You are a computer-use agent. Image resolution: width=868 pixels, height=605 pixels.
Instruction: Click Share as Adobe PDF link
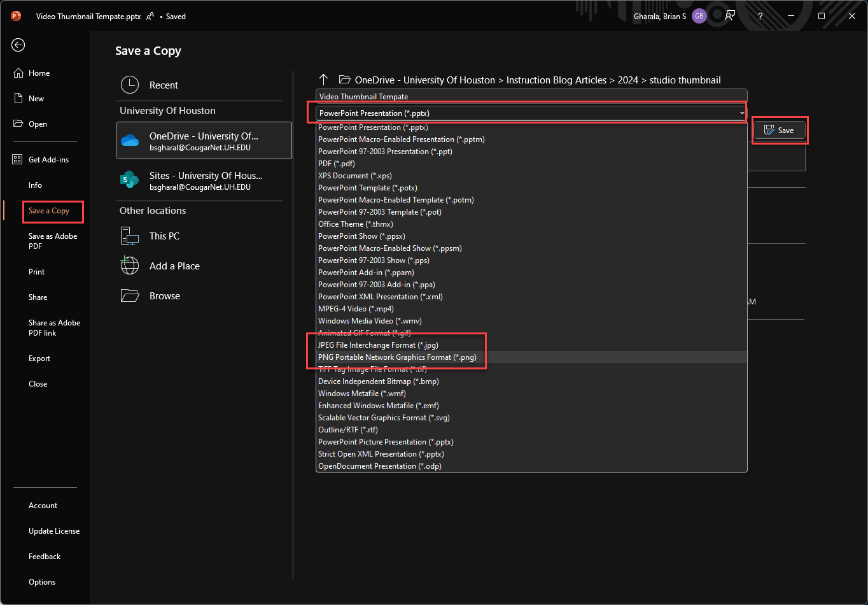pos(55,328)
